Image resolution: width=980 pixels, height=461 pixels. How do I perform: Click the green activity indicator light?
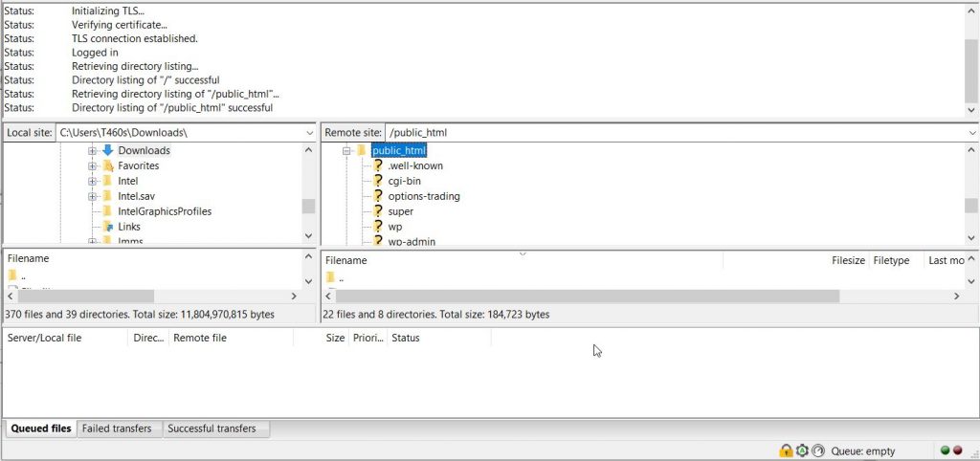pos(945,450)
